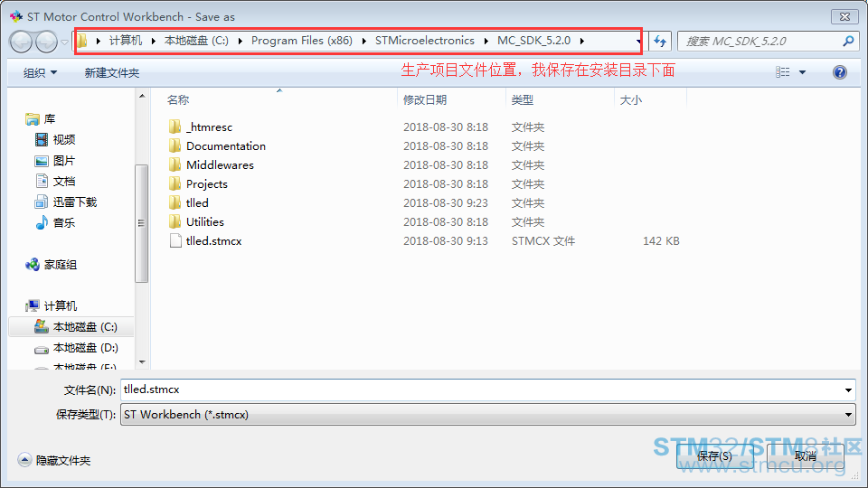Screen dimensions: 868x488
Task: Expand the arrow after 计算机 breadcrumb
Action: click(x=153, y=41)
